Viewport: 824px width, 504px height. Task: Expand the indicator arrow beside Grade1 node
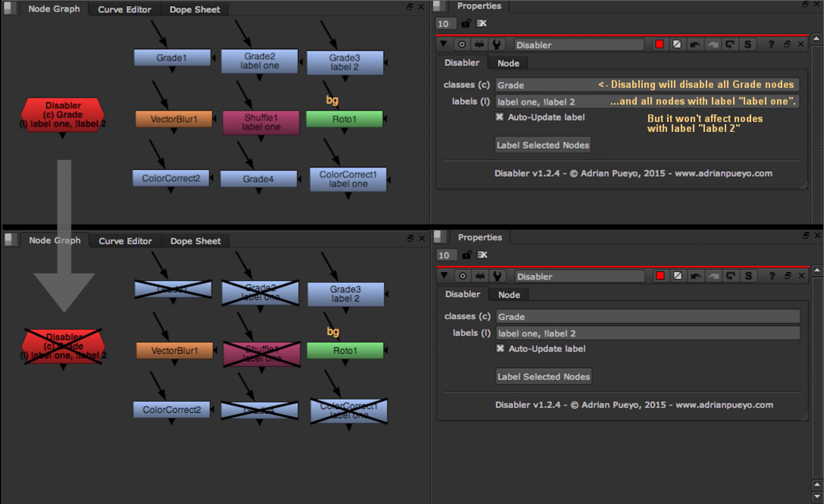(x=214, y=58)
